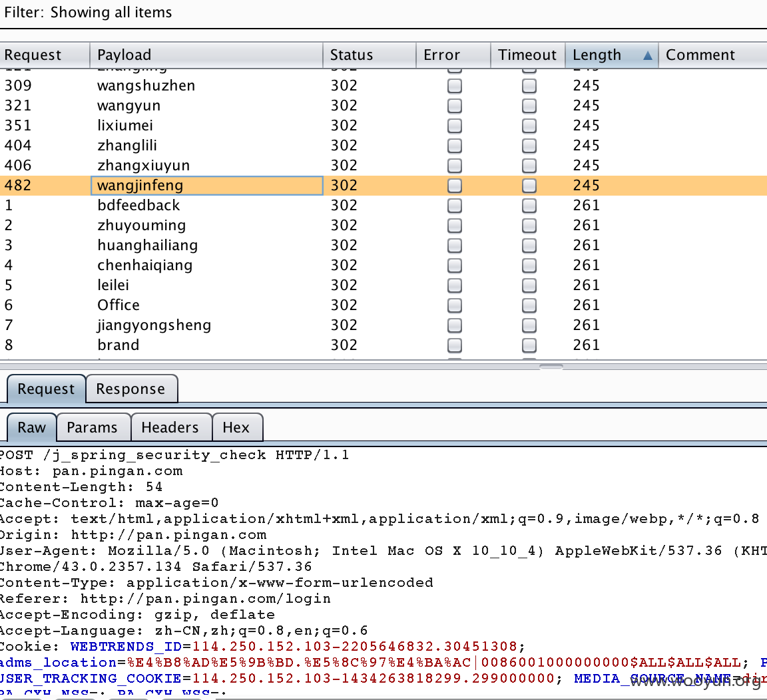This screenshot has height=700, width=767.
Task: Click the USER_TRACKING_COOKIE cookie name
Action: 91,679
